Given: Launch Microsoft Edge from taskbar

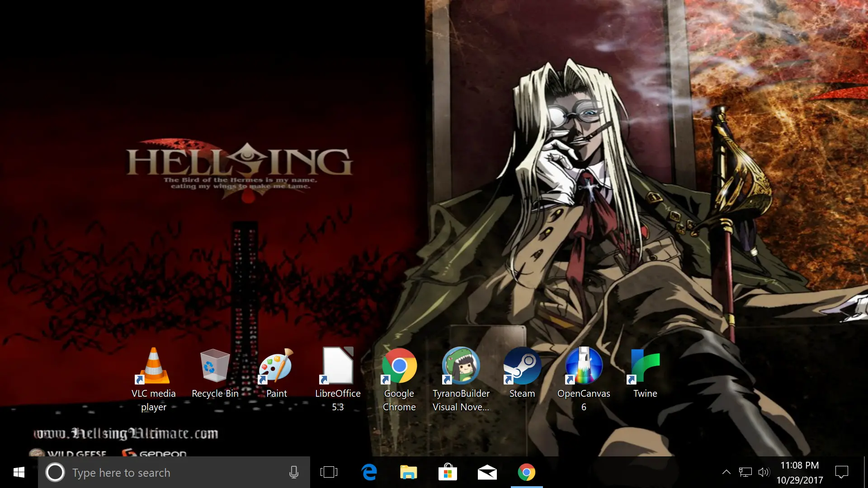Looking at the screenshot, I should (x=369, y=473).
